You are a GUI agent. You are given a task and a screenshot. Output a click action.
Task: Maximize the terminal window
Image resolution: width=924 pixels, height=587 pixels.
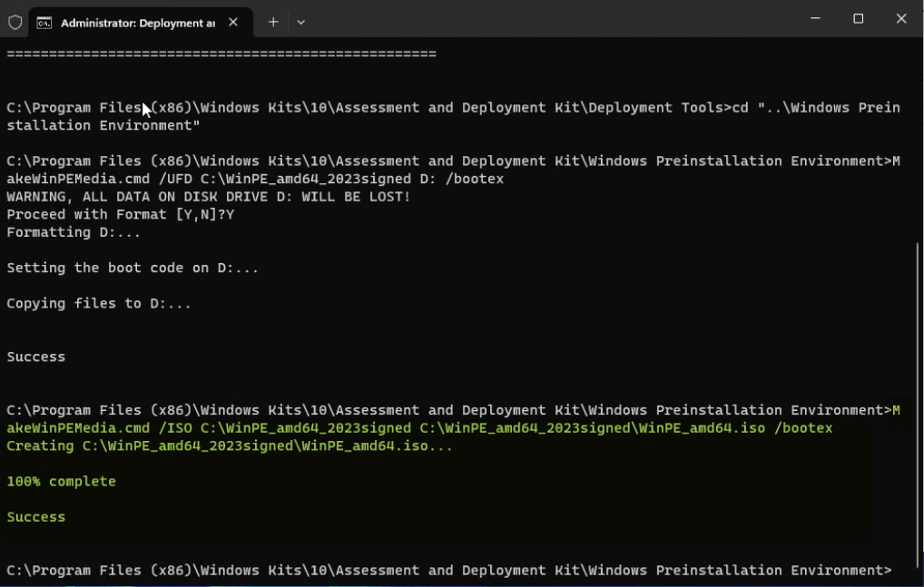coord(857,18)
